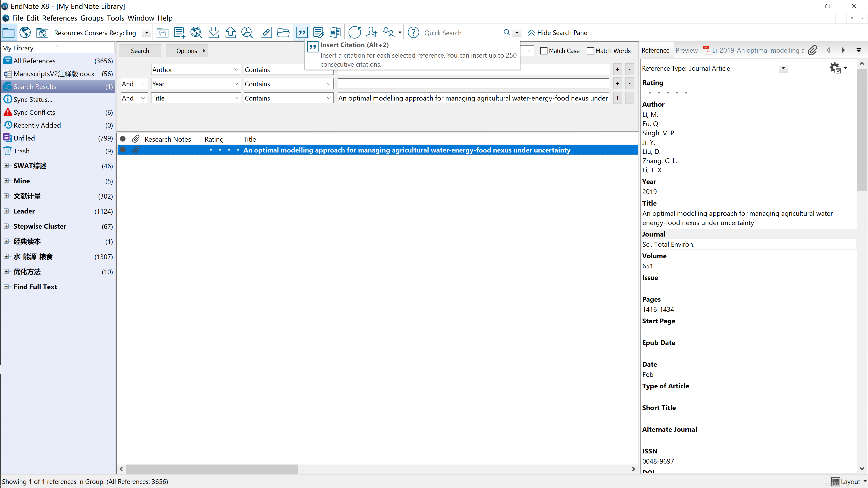868x488 pixels.
Task: Open the output style dropdown Resources Conserv Recycling
Action: click(146, 33)
